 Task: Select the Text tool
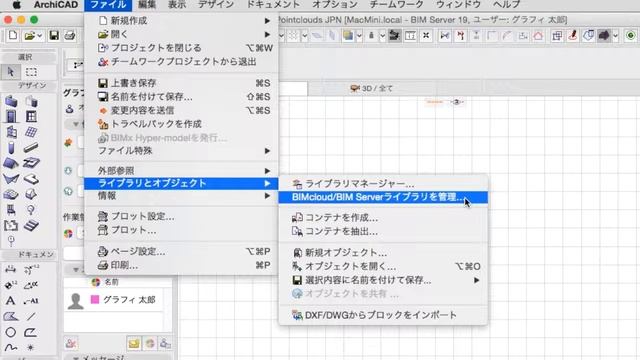11,301
